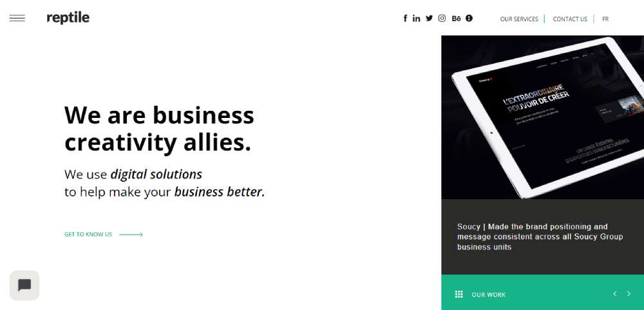Click the reptile logo
The height and width of the screenshot is (310, 644).
click(68, 18)
